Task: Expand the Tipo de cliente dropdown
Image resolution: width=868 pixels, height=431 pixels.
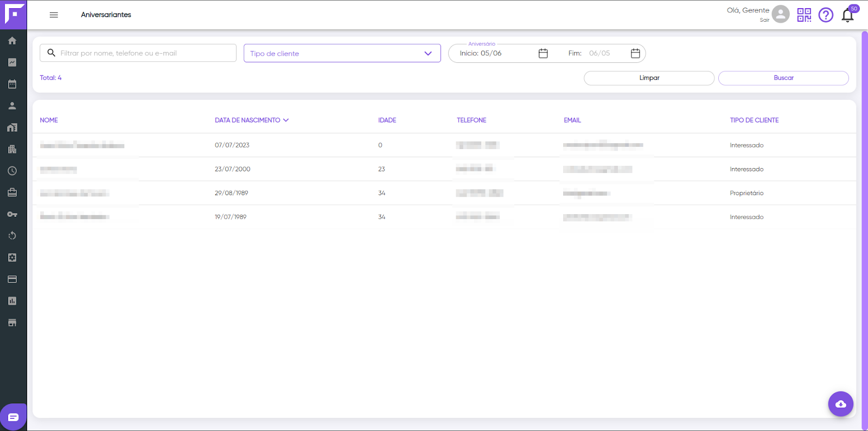Action: pyautogui.click(x=342, y=53)
